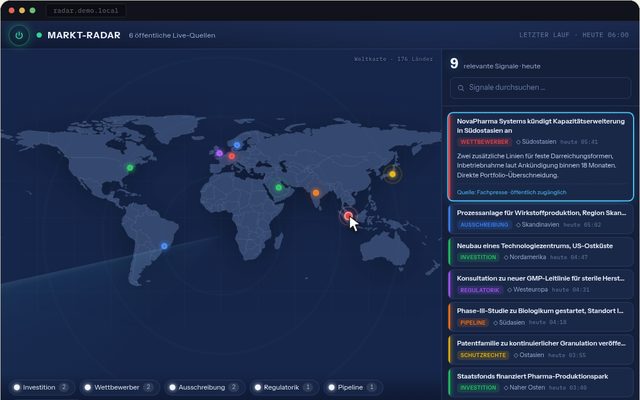Click the green live status dot beside MARKT-RADAR

(39, 35)
